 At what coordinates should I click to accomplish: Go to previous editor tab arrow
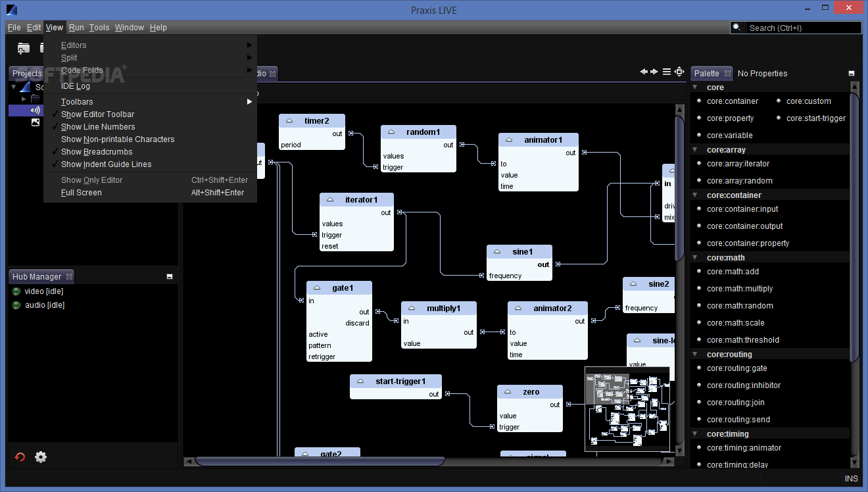pyautogui.click(x=644, y=72)
